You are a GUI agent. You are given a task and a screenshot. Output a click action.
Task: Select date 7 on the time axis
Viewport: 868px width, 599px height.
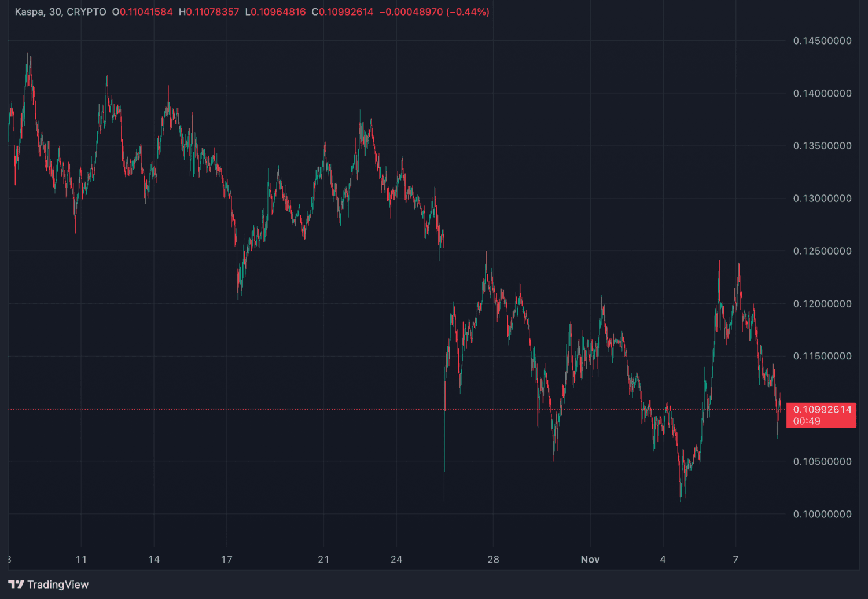tap(735, 559)
